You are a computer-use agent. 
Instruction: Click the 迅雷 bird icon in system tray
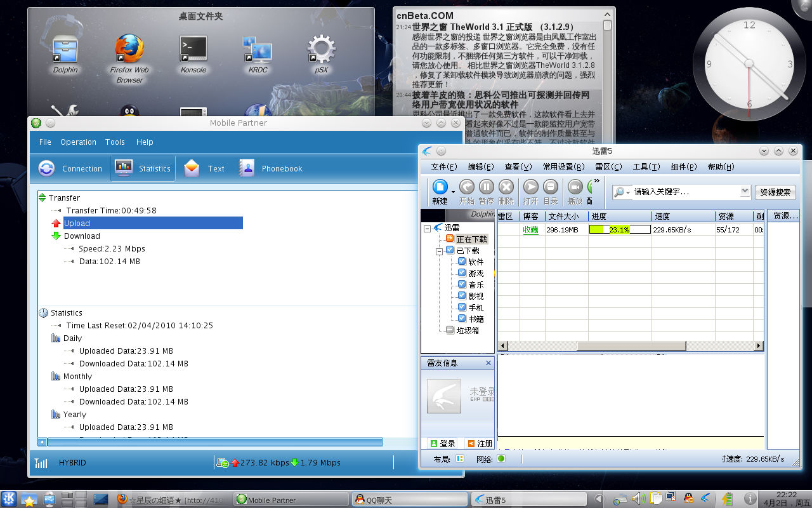705,499
